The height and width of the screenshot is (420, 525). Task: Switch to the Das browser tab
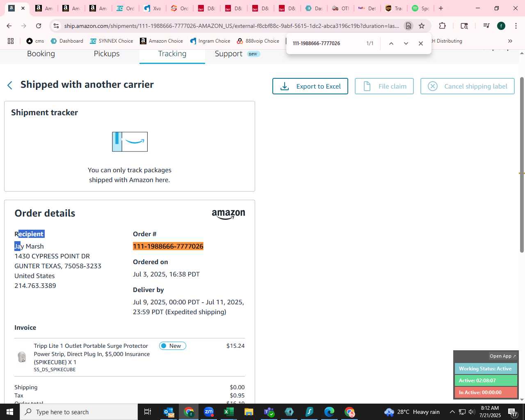314,8
